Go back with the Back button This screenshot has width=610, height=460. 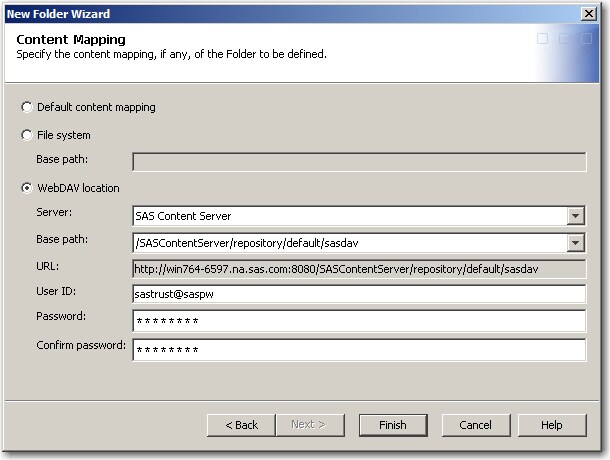(241, 425)
